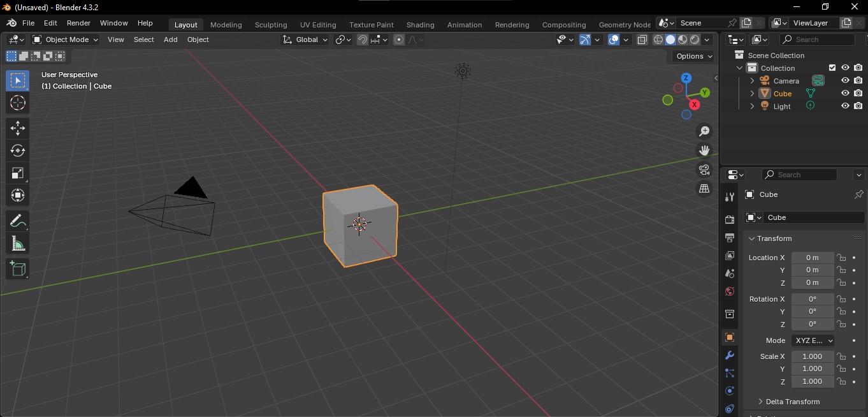The width and height of the screenshot is (868, 417).
Task: Select the Annotate tool
Action: coord(18,221)
